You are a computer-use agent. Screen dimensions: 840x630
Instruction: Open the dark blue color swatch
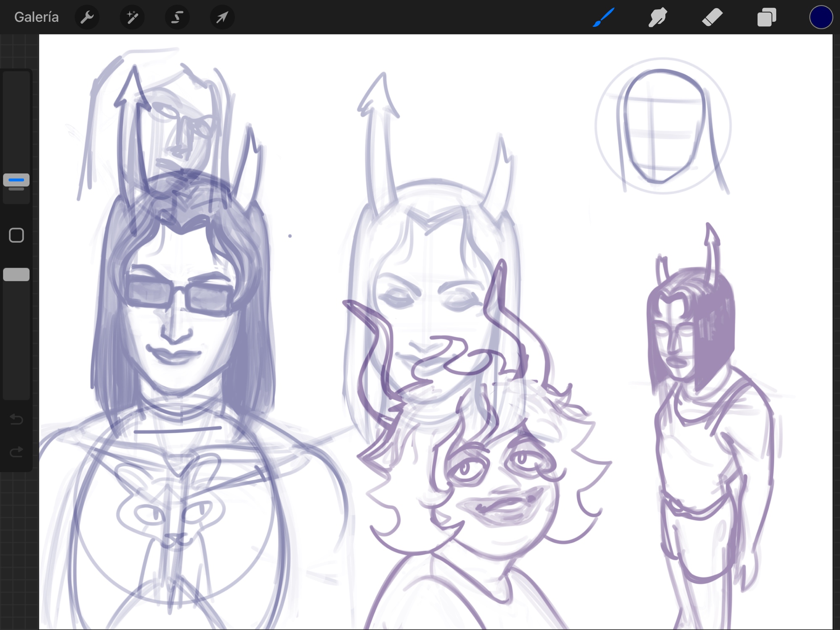(821, 17)
